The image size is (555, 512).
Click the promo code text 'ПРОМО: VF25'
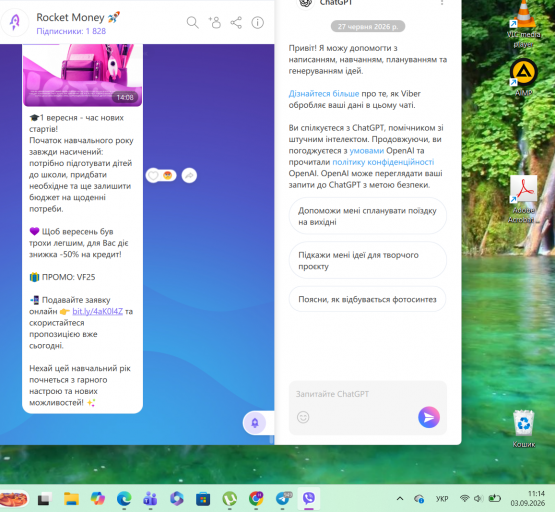(68, 277)
